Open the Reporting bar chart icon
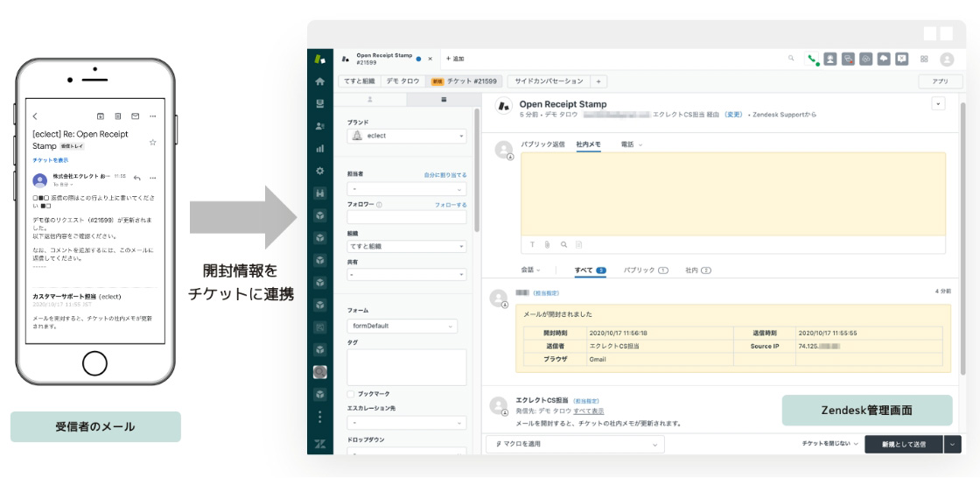This screenshot has width=980, height=478. 320,149
